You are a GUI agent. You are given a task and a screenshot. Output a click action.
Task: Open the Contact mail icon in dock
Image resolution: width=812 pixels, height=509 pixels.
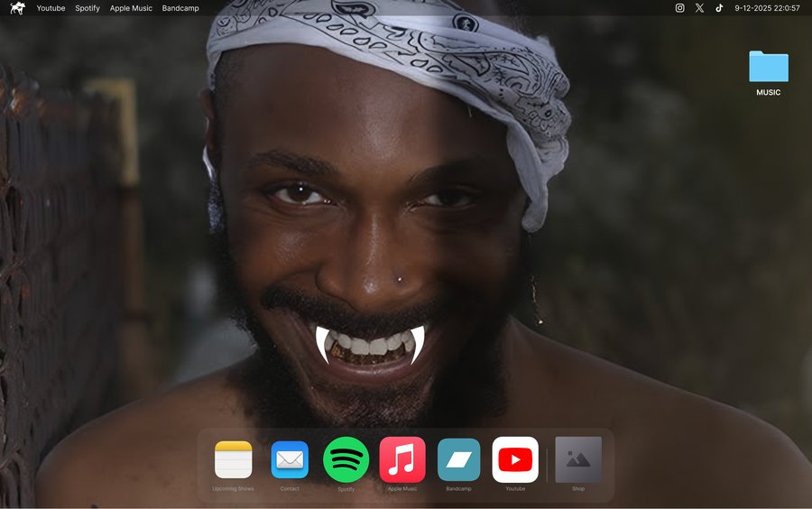290,459
